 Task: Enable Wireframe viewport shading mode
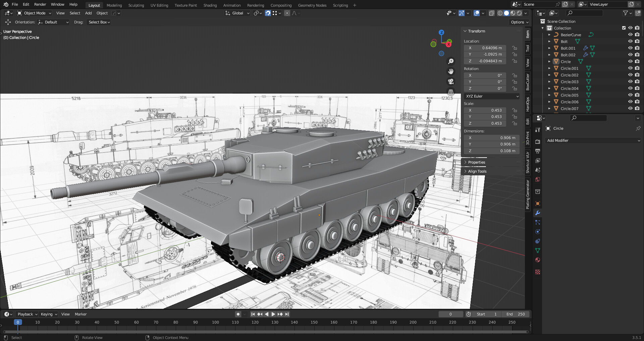[x=500, y=13]
